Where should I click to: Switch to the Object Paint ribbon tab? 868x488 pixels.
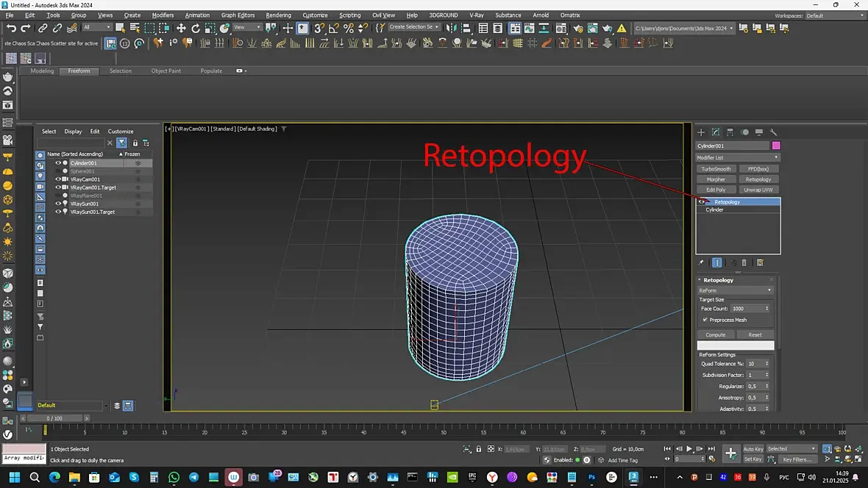(x=166, y=71)
